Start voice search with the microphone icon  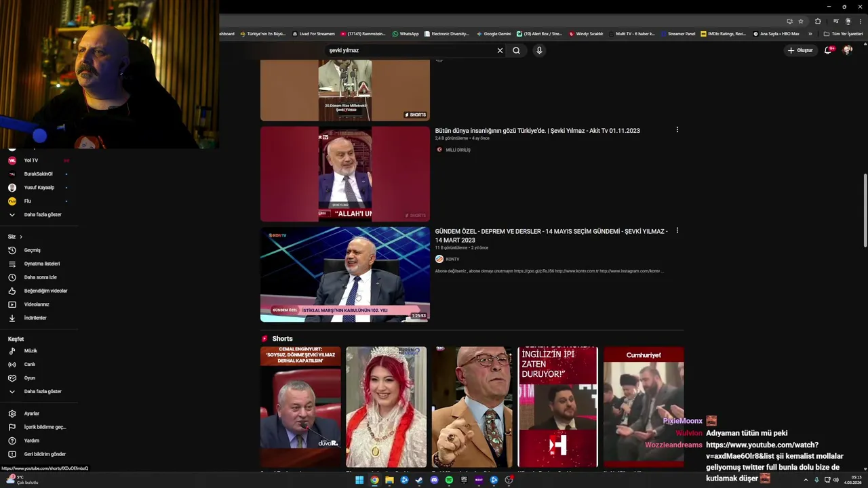coord(539,50)
